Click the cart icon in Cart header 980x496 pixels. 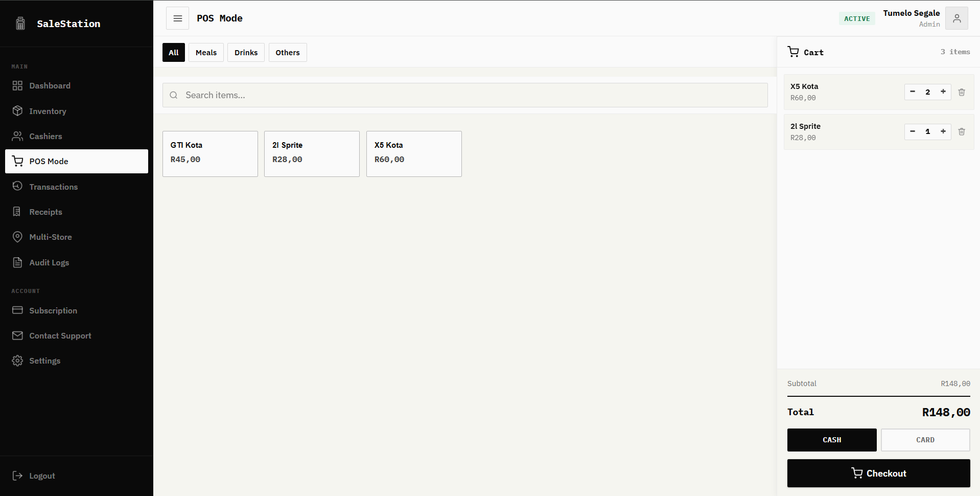pyautogui.click(x=793, y=52)
